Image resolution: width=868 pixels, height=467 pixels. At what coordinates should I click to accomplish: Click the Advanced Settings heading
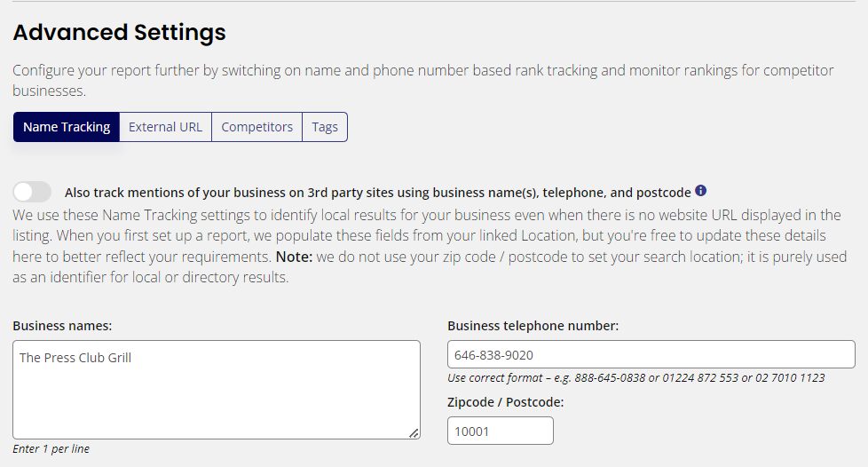pyautogui.click(x=119, y=32)
